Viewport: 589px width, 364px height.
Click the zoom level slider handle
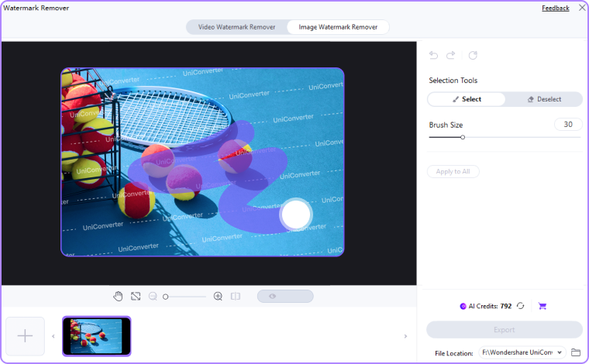(x=165, y=297)
